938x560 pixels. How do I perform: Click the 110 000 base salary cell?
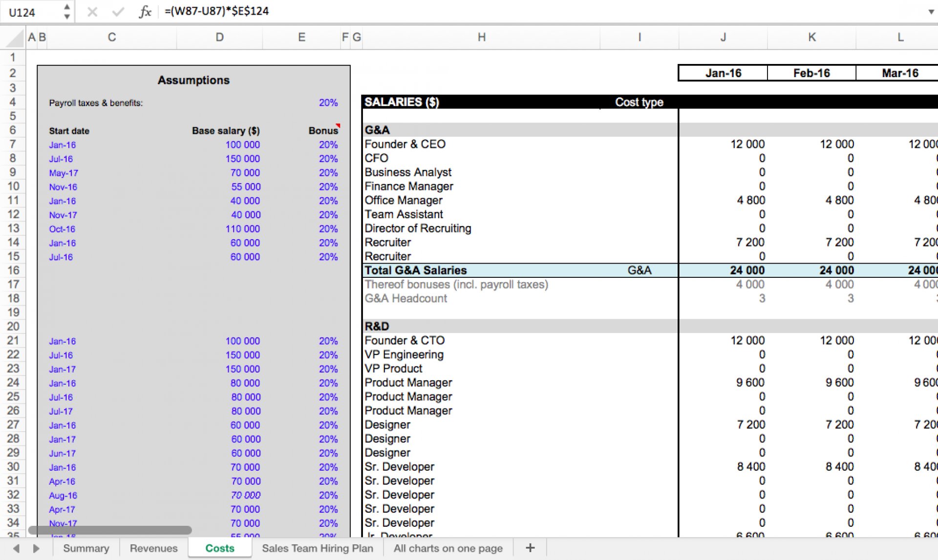tap(242, 229)
